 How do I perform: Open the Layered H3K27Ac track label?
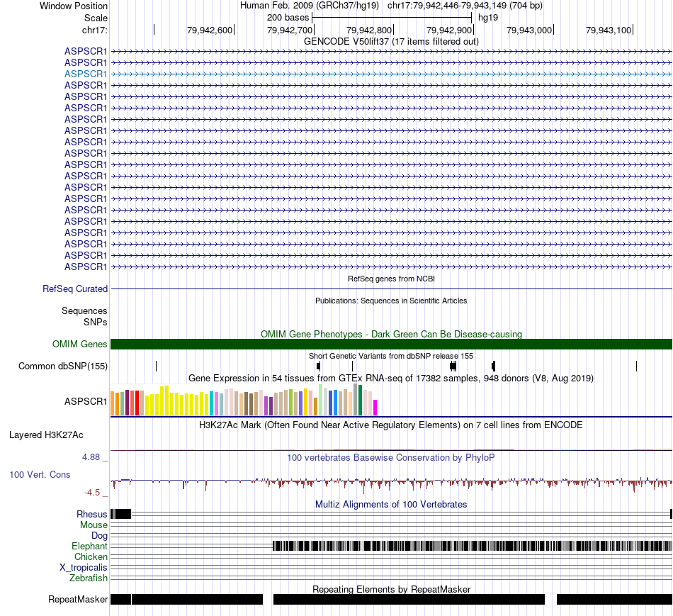tap(46, 435)
